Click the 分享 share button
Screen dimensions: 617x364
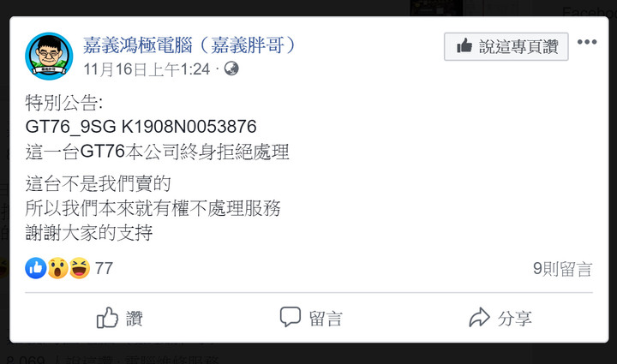(500, 318)
